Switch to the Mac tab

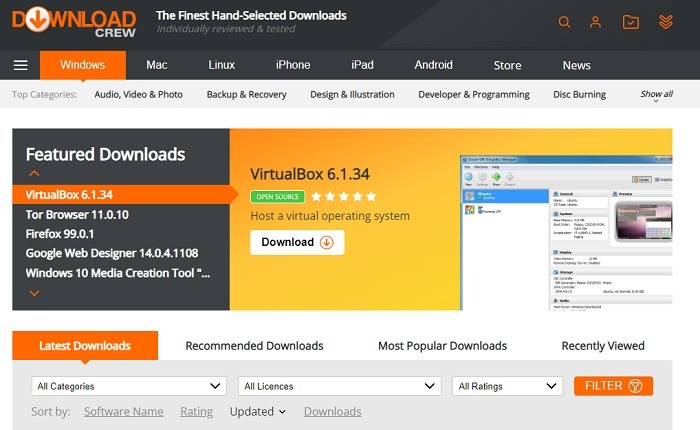(x=157, y=65)
